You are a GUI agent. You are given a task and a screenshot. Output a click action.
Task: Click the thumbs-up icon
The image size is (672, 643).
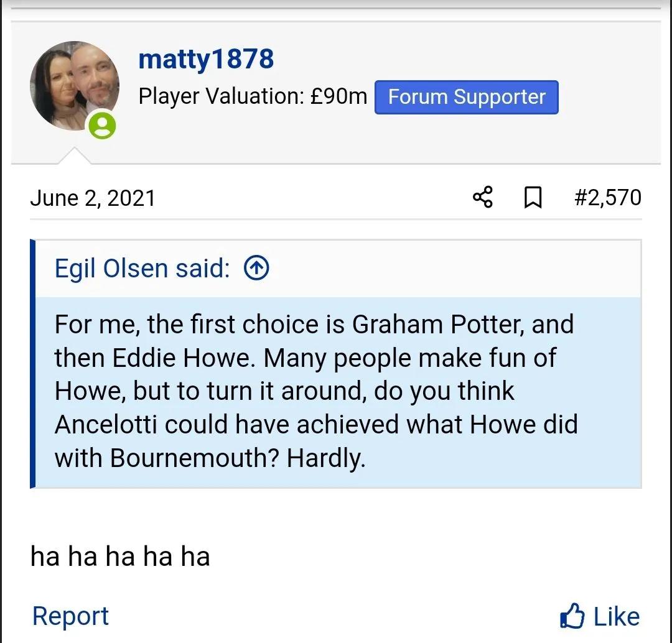(x=572, y=616)
